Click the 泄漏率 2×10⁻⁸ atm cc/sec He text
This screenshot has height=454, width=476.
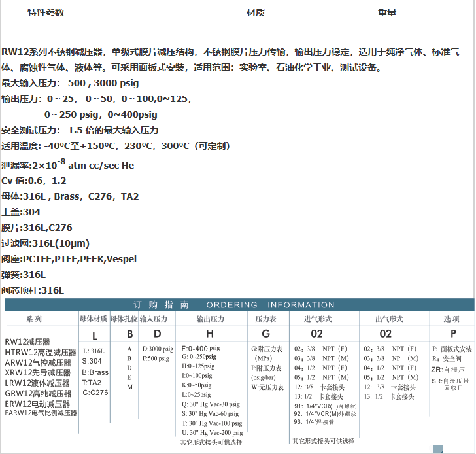point(67,164)
